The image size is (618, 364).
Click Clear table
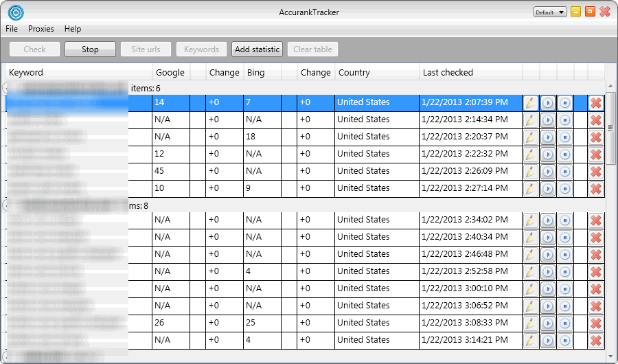tap(313, 49)
